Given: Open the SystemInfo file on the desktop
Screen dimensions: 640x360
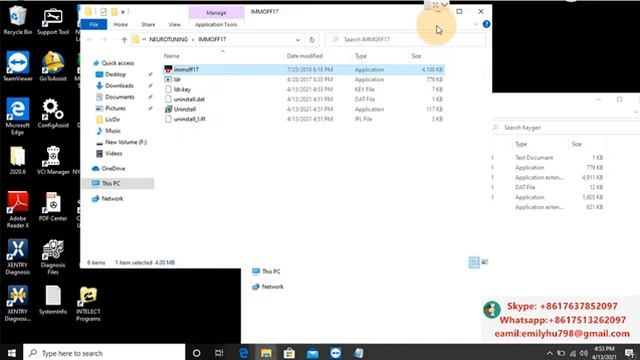Looking at the screenshot, I should click(x=53, y=300).
